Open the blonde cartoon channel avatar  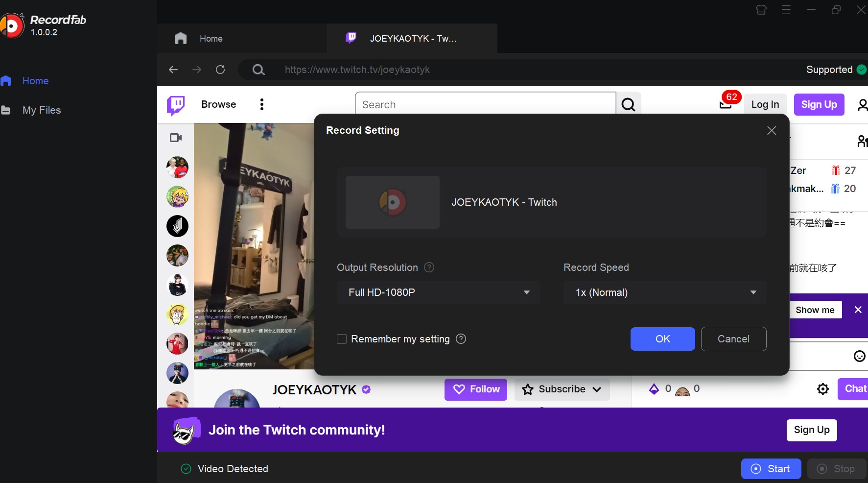click(x=177, y=197)
